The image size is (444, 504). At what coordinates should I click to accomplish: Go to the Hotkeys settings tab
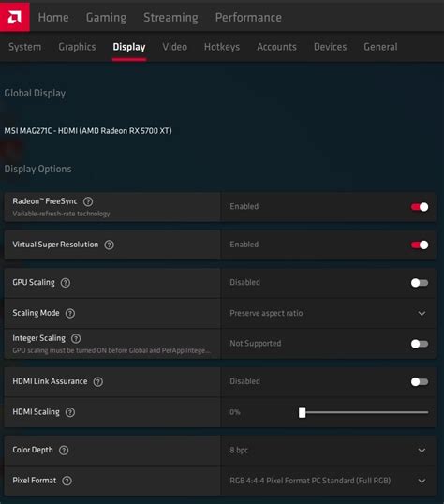(222, 47)
